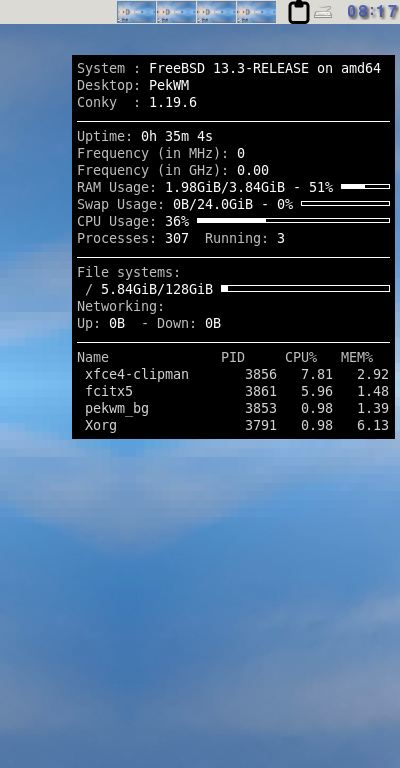
Task: Click the 'Down: 0B' network text
Action: [x=189, y=324]
